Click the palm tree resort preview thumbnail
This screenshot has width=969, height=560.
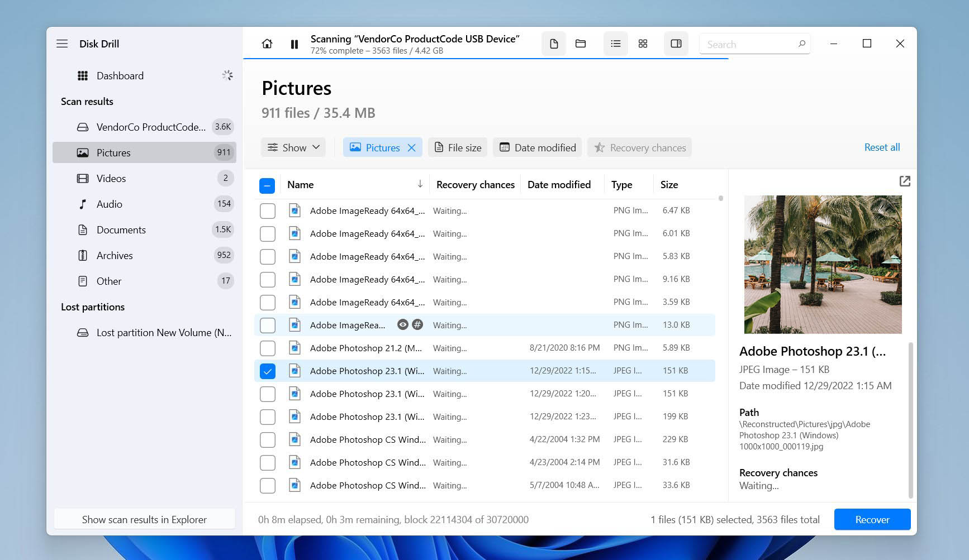[823, 265]
